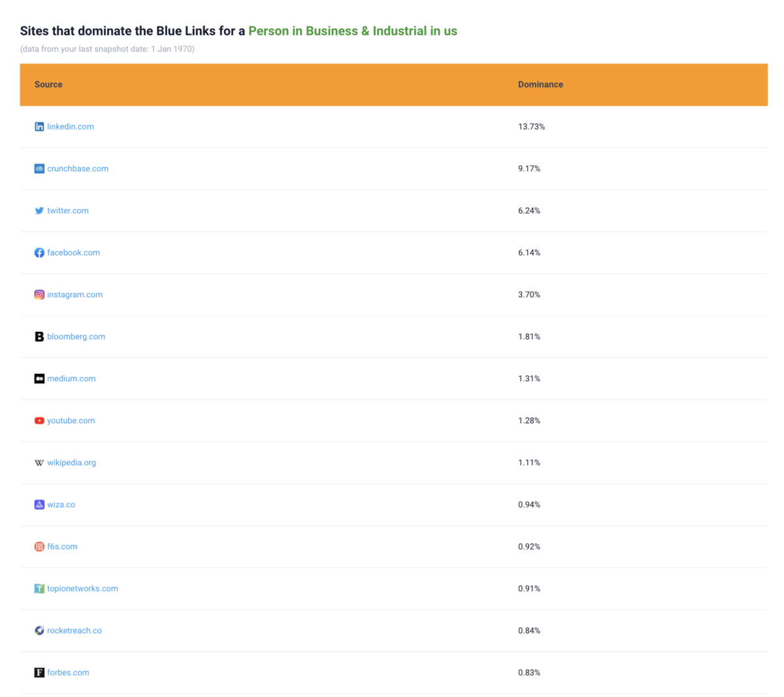
Task: Click the Bloomberg B icon
Action: (x=39, y=336)
